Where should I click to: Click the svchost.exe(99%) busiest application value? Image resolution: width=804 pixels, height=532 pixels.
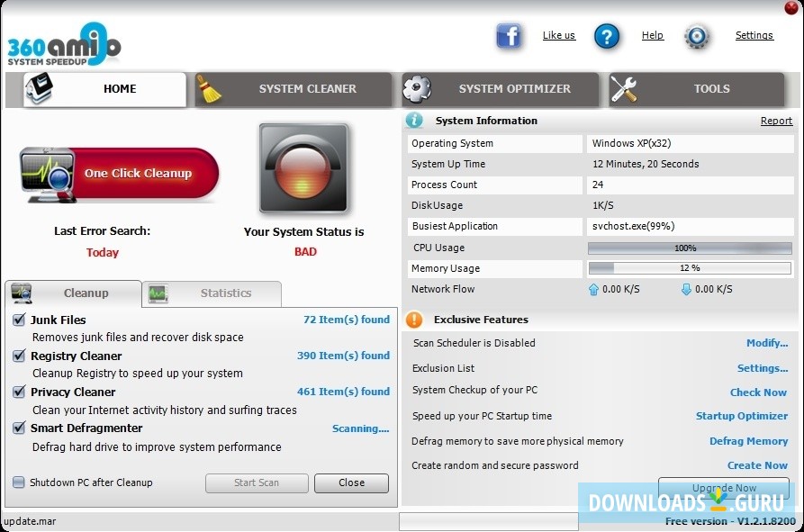tap(633, 226)
